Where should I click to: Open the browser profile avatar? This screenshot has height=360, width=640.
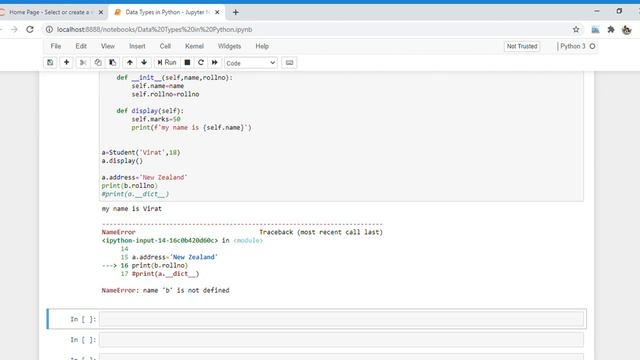627,29
